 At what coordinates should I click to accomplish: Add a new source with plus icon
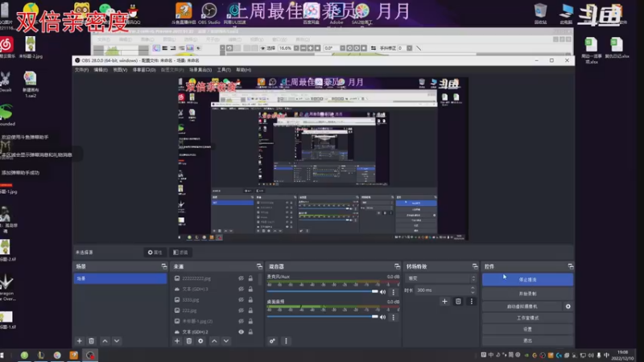[x=177, y=341]
